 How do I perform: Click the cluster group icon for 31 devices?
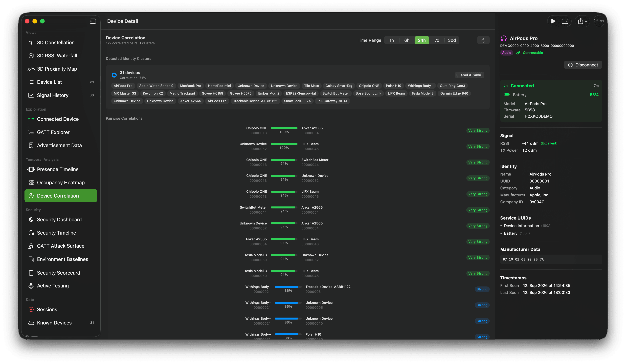[x=114, y=75]
